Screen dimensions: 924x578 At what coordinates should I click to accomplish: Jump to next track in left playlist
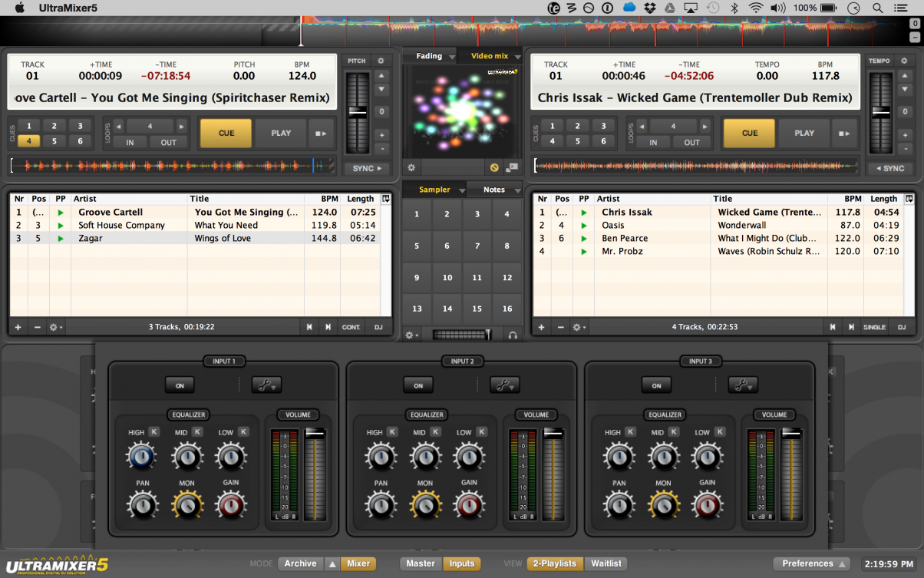[328, 327]
